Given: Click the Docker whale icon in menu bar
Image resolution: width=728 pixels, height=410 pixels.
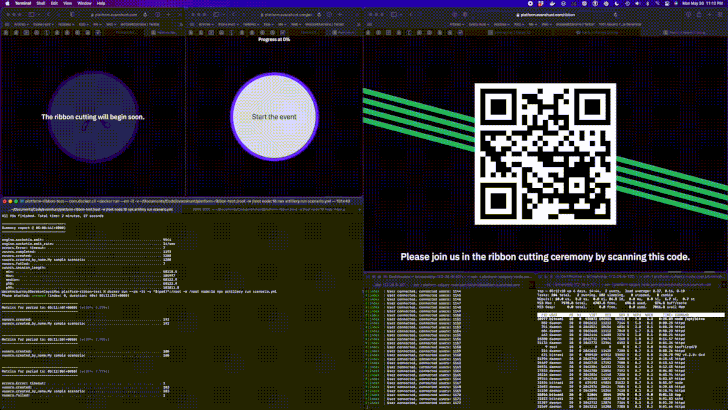Looking at the screenshot, I should click(x=552, y=3).
